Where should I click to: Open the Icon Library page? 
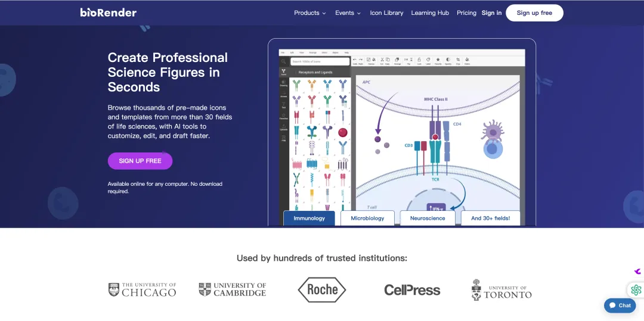click(386, 13)
